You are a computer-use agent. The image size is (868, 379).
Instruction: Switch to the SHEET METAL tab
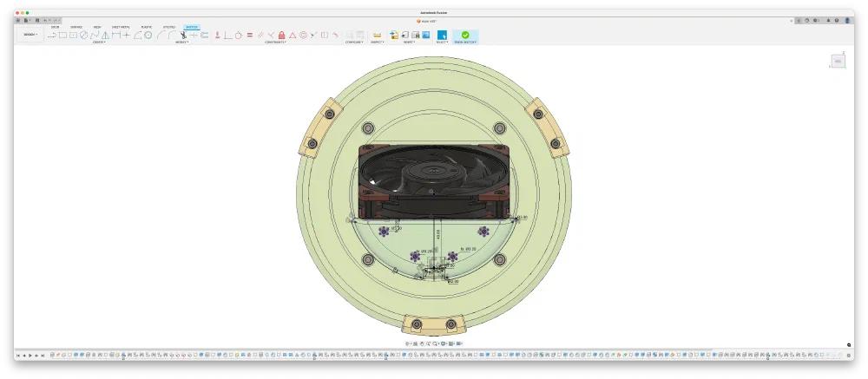(121, 27)
